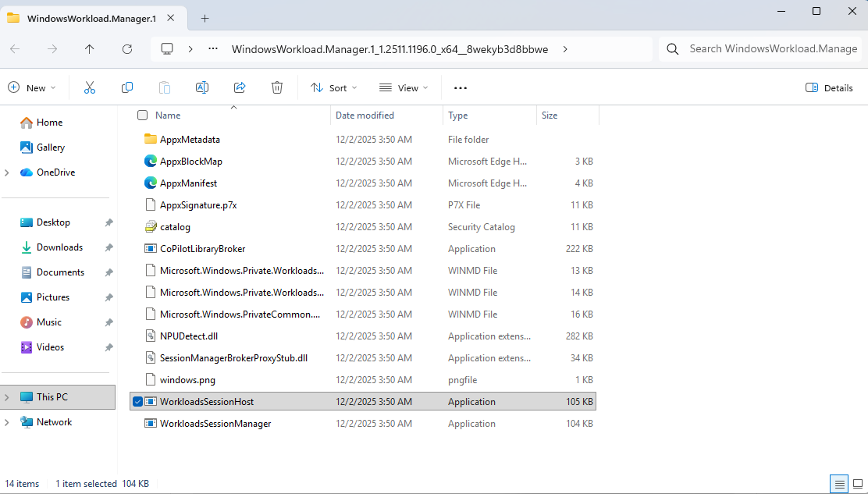Open the Sort dropdown menu
Screen dimensions: 868x494
[x=334, y=88]
